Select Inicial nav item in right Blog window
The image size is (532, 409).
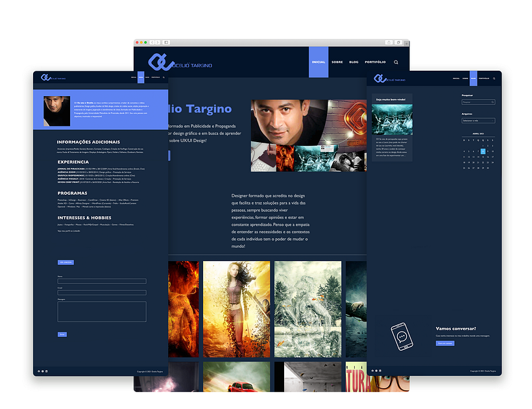[456, 79]
